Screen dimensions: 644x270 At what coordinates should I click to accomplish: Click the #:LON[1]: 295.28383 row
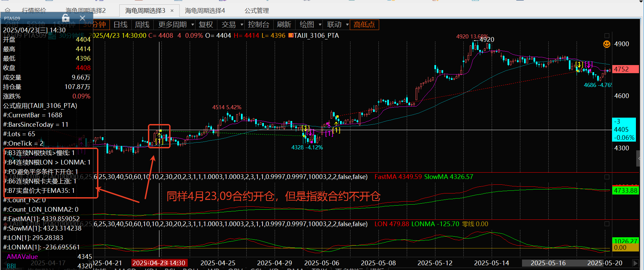(x=47, y=238)
